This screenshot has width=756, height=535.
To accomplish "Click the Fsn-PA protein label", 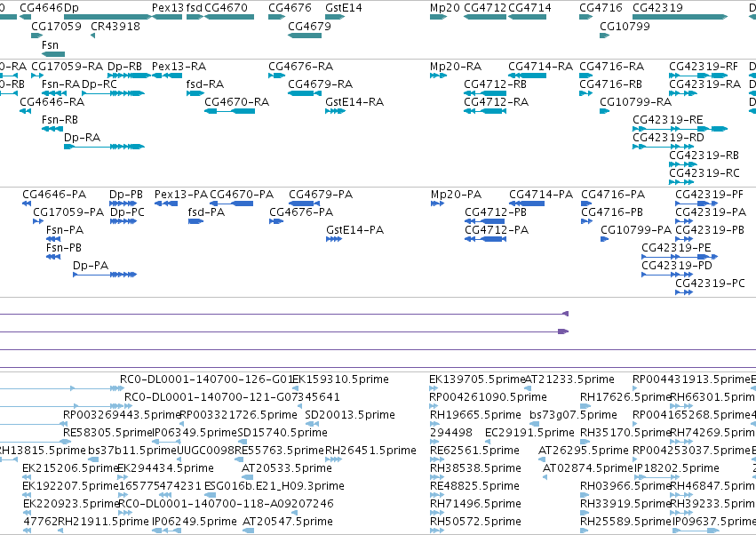I will pyautogui.click(x=65, y=230).
